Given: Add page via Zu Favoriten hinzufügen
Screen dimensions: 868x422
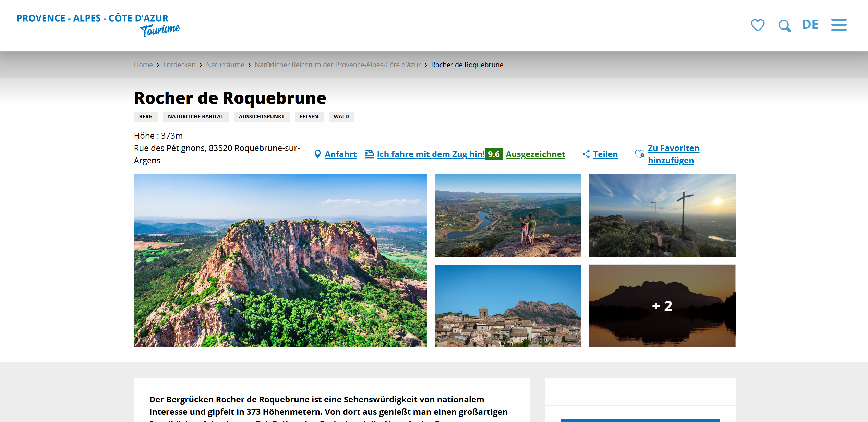Looking at the screenshot, I should tap(673, 154).
